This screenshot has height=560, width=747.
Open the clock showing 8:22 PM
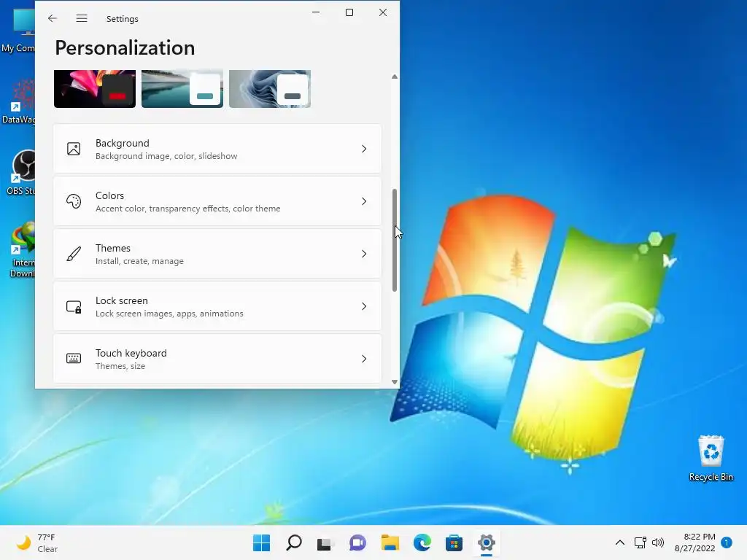694,542
